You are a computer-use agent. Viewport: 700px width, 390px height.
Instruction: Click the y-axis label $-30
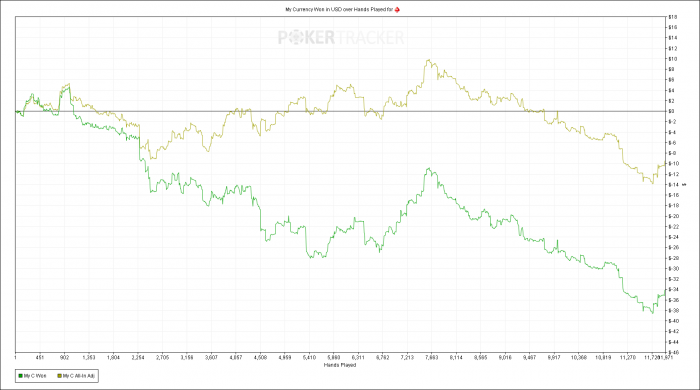(x=673, y=269)
